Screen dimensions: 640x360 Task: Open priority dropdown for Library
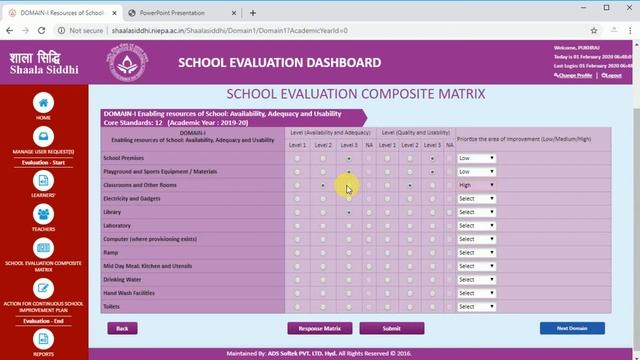tap(476, 212)
